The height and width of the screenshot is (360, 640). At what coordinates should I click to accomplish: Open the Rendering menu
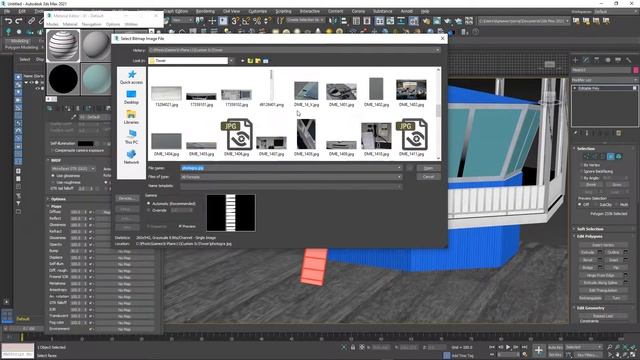click(x=205, y=11)
